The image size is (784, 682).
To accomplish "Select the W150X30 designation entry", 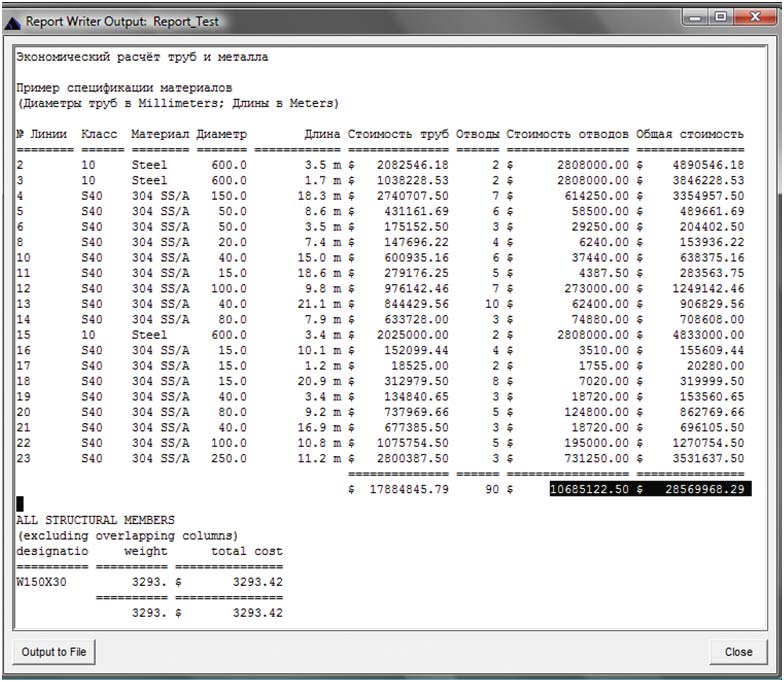I will pyautogui.click(x=41, y=581).
